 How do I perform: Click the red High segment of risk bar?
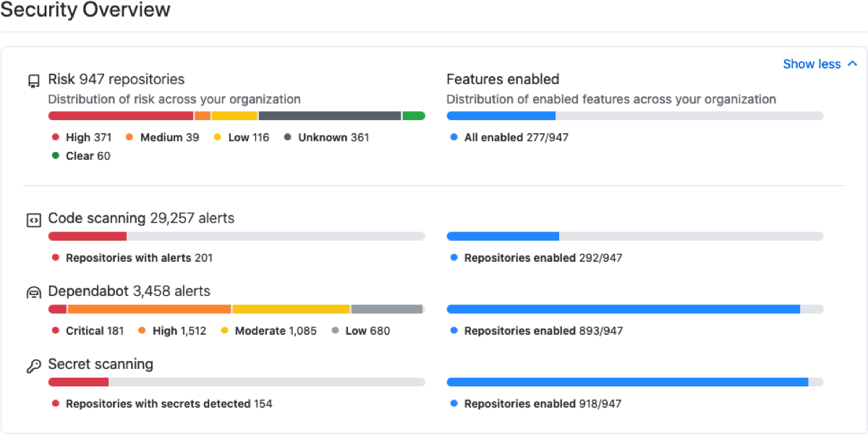tap(120, 116)
